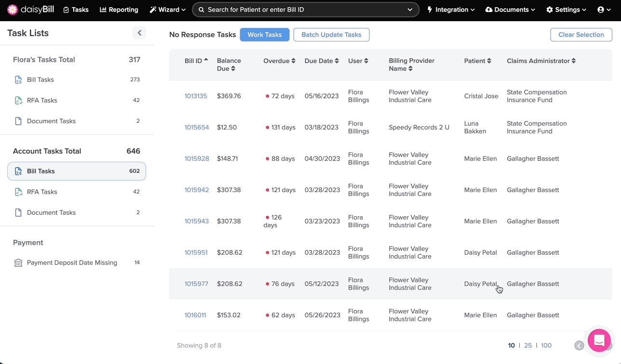Click Bill Tasks icon under Flora's Tasks

pyautogui.click(x=18, y=80)
